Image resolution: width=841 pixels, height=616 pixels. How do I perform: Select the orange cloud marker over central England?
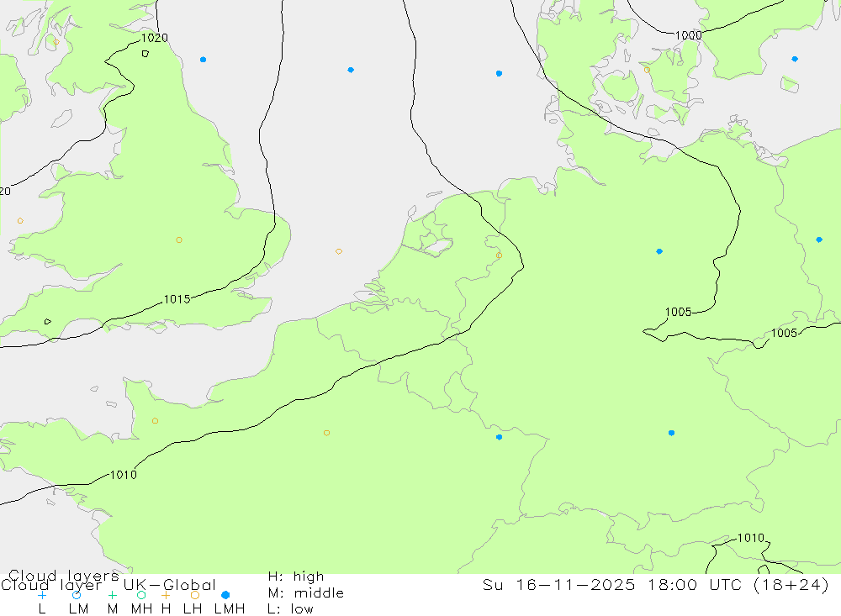tap(179, 240)
